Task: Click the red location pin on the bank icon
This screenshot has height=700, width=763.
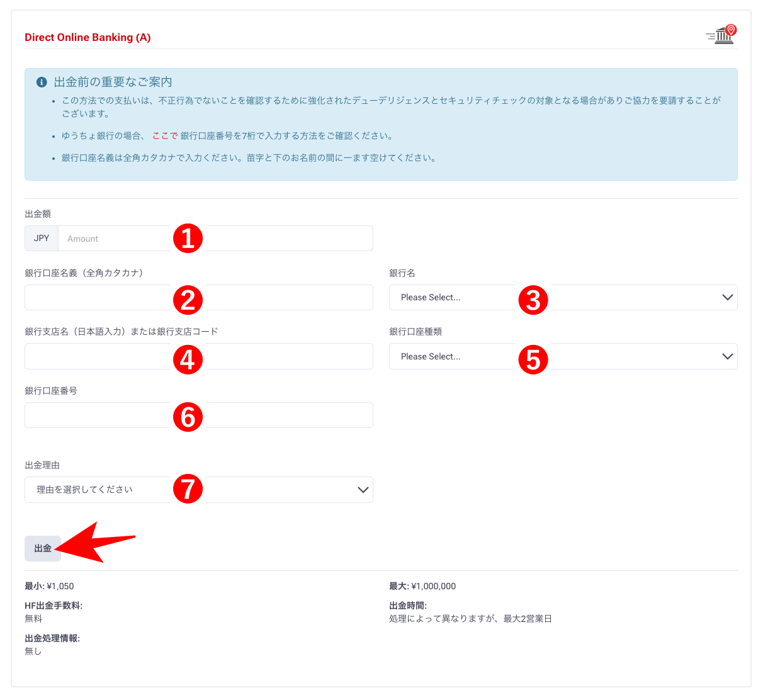Action: pyautogui.click(x=730, y=29)
